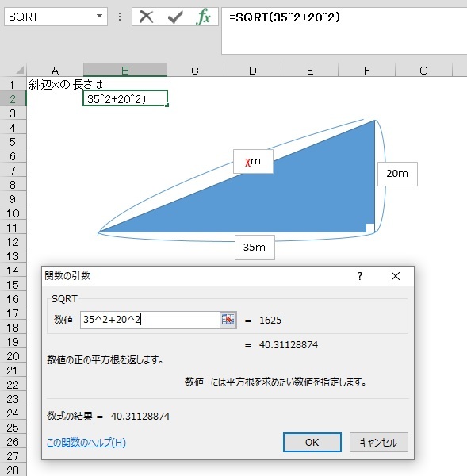Click OK in the SQRT dialog
Screen dimensions: 467x476
click(x=312, y=442)
